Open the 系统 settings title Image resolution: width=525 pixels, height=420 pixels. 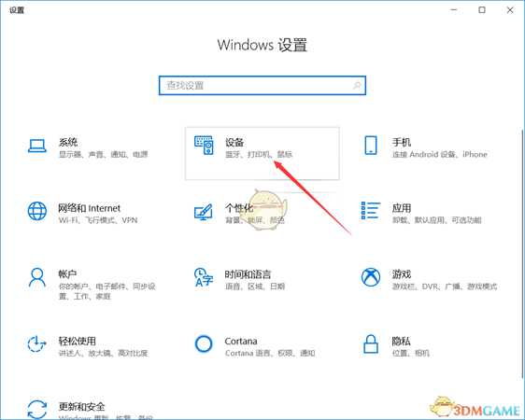[x=68, y=142]
